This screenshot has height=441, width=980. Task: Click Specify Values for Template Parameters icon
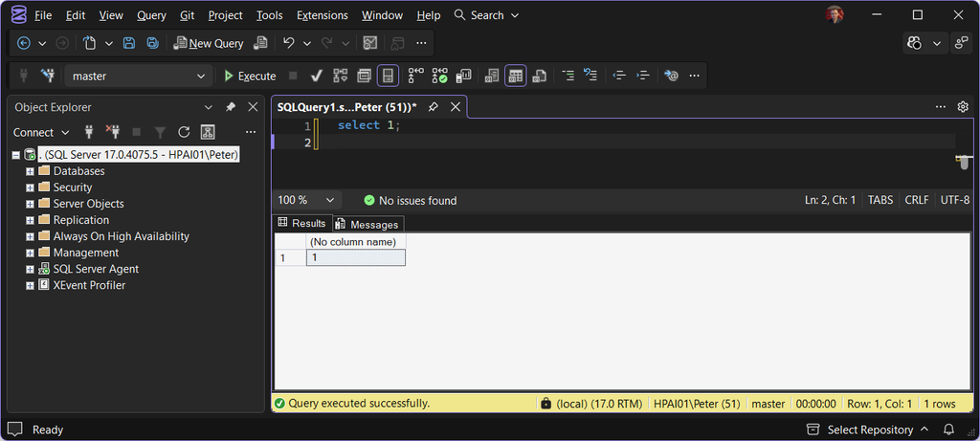[x=671, y=76]
